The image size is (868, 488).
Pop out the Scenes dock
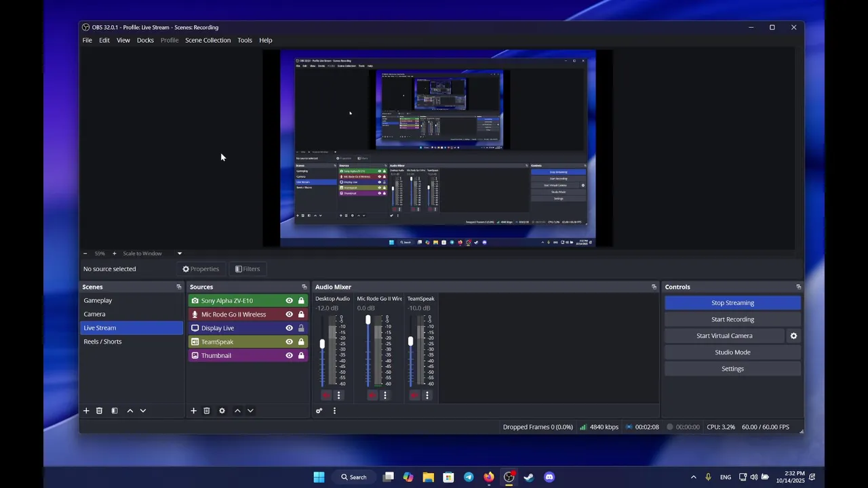[x=179, y=287]
